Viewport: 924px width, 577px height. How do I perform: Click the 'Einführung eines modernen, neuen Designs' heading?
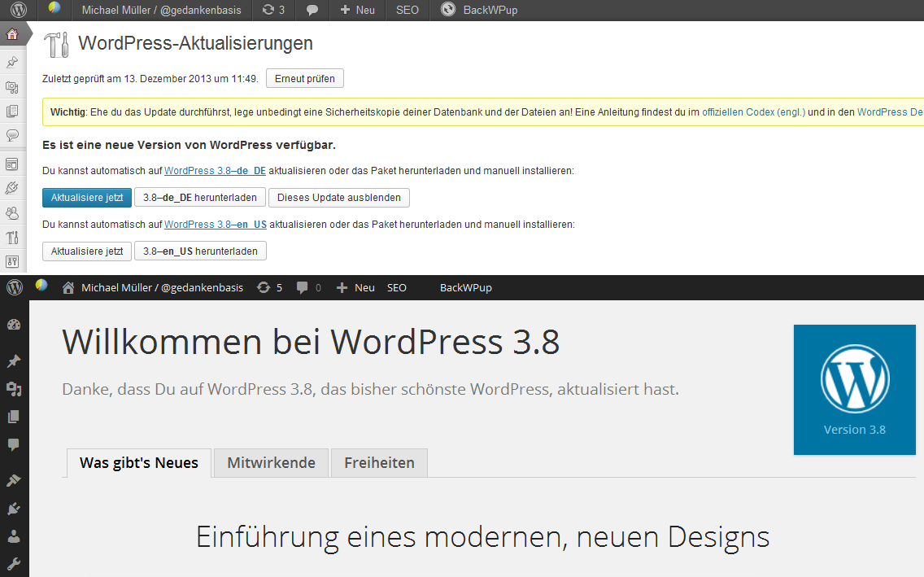482,537
